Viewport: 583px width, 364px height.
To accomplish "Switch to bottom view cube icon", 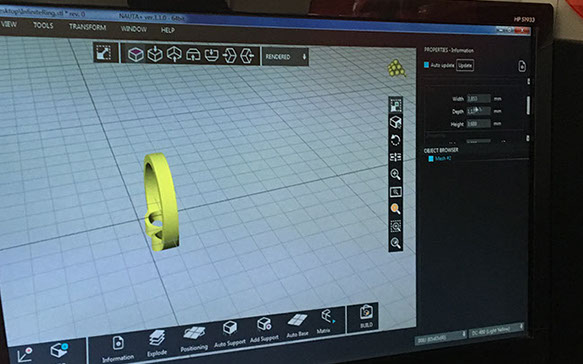I will pyautogui.click(x=174, y=54).
